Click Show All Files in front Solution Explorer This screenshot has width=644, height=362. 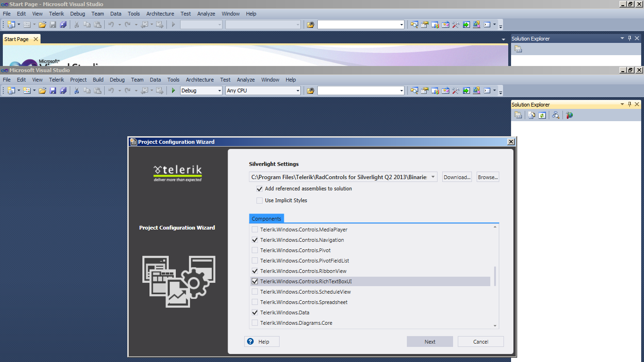click(x=532, y=115)
